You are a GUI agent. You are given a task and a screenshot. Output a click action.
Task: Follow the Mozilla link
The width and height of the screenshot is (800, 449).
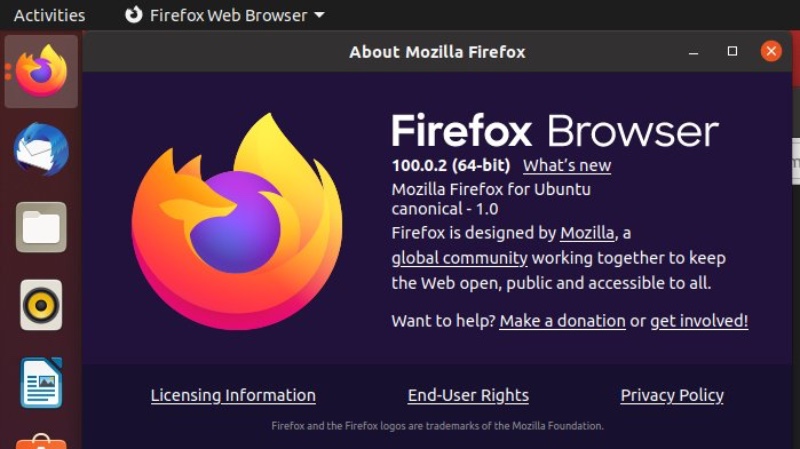point(587,233)
